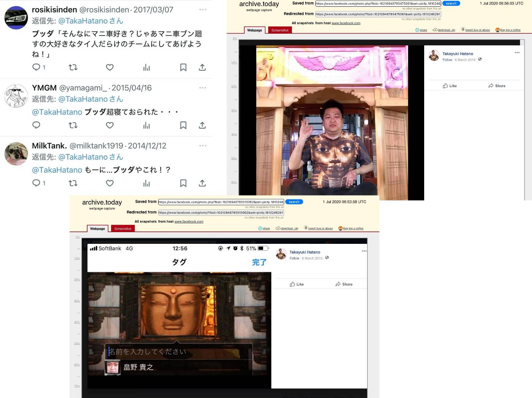The width and height of the screenshot is (532, 398).
Task: Select the Webpage tab in the lower archive page
Action: 98,229
